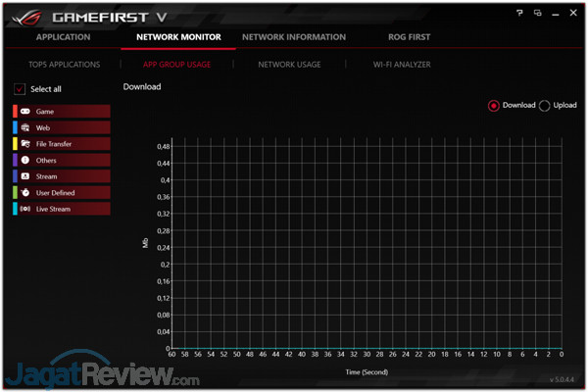The height and width of the screenshot is (392, 588).
Task: Click the green User Defined color swatch
Action: pyautogui.click(x=15, y=192)
